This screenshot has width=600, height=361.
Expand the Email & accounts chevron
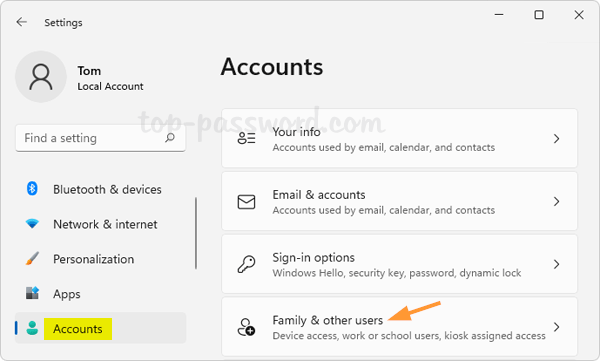point(556,201)
